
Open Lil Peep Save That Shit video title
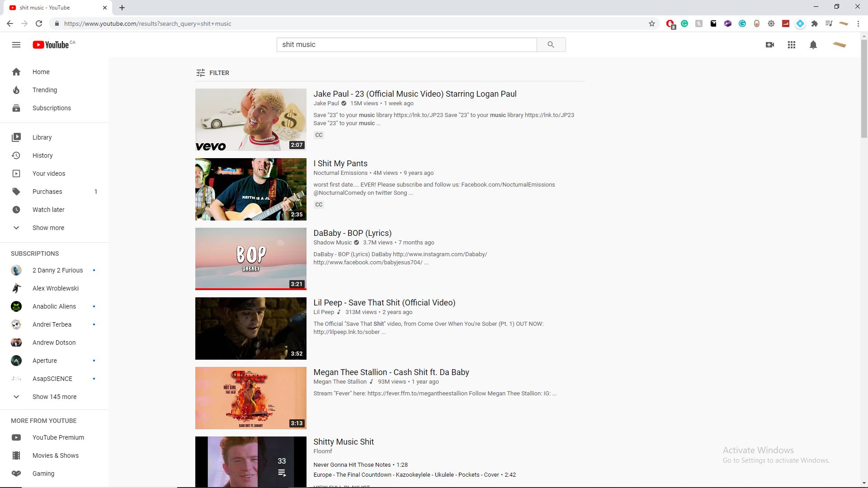pos(384,303)
